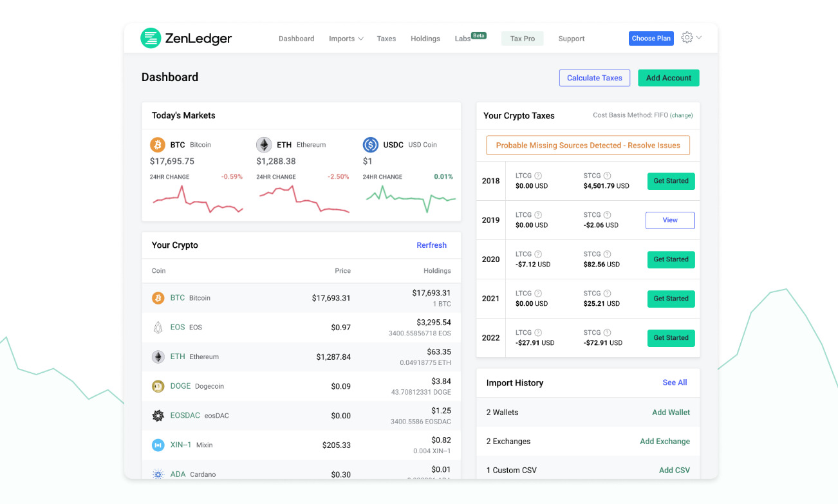Click the ZenLedger logo icon
838x504 pixels.
point(151,38)
